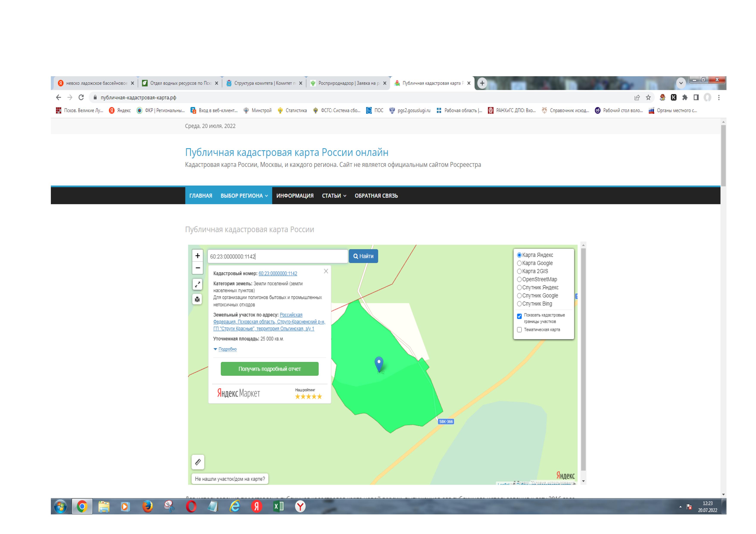Click Найти search button

point(364,256)
